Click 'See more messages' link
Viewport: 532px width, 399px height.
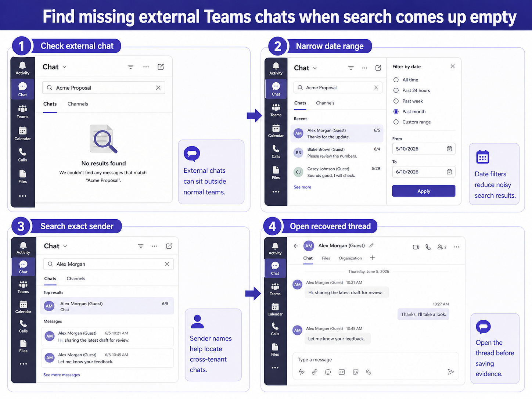tap(62, 375)
